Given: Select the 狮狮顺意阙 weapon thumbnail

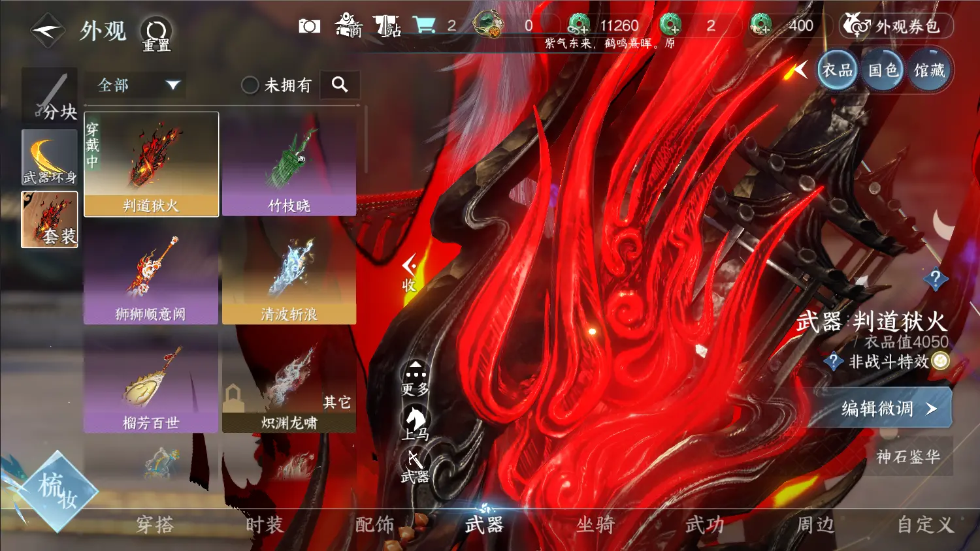Looking at the screenshot, I should click(151, 273).
